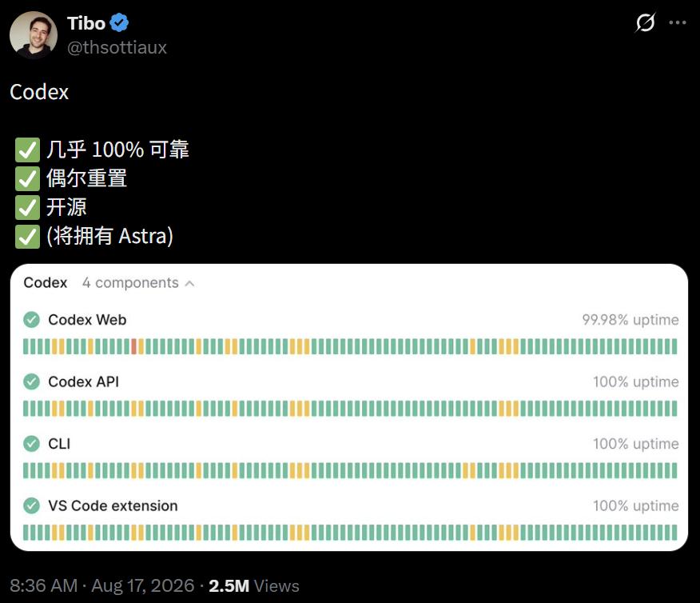Click the checkmark emoji beside 开源
Image resolution: width=700 pixels, height=603 pixels.
tap(27, 207)
